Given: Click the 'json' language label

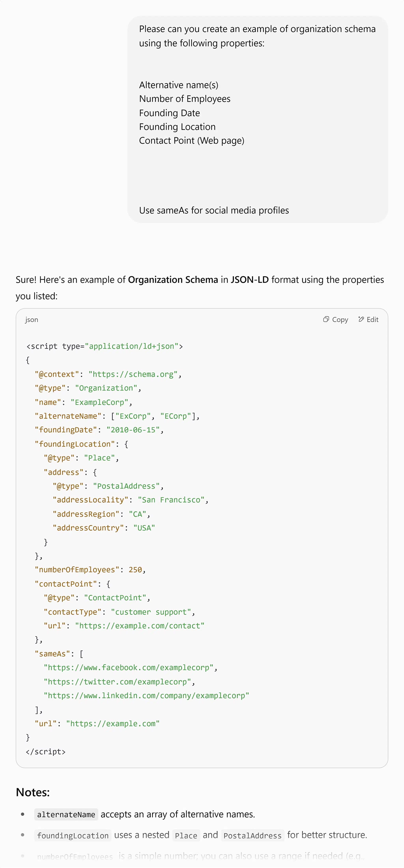Looking at the screenshot, I should click(x=31, y=320).
